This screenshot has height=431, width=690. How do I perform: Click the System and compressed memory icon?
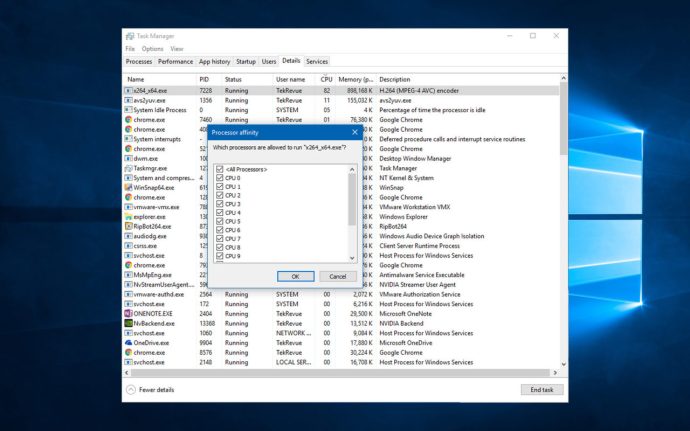pyautogui.click(x=128, y=178)
